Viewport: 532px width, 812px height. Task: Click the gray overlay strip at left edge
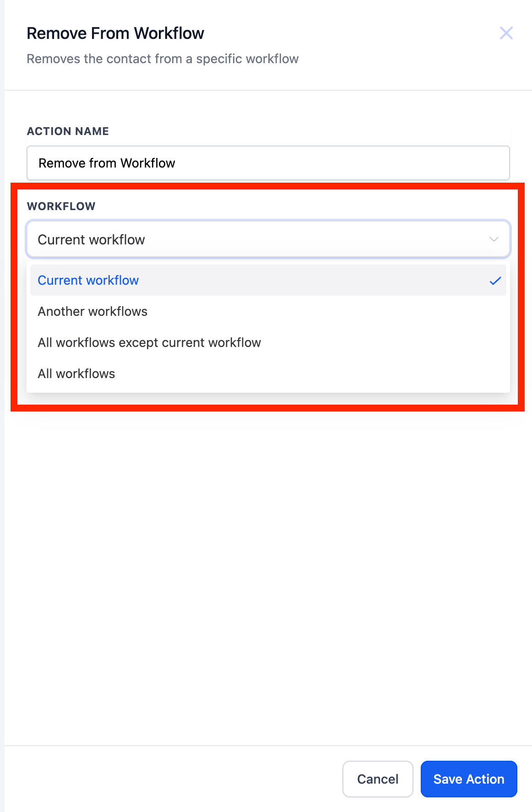2,406
